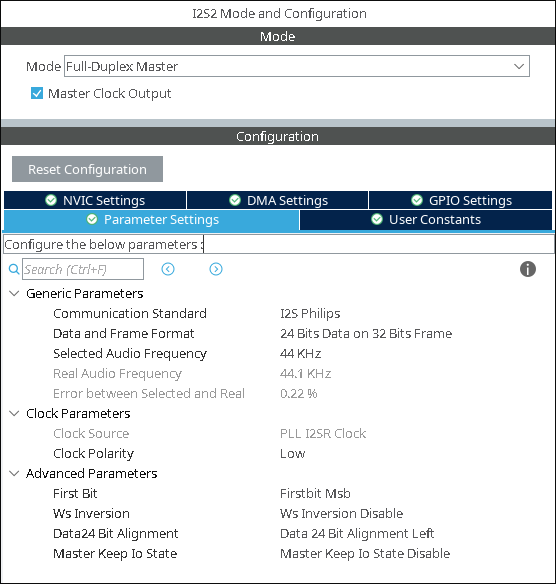Edit the 44 KHz audio frequency value
Screen dimensions: 556x584
tap(301, 353)
